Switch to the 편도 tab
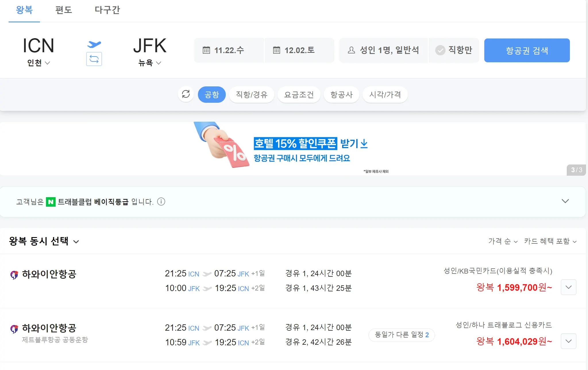 63,10
